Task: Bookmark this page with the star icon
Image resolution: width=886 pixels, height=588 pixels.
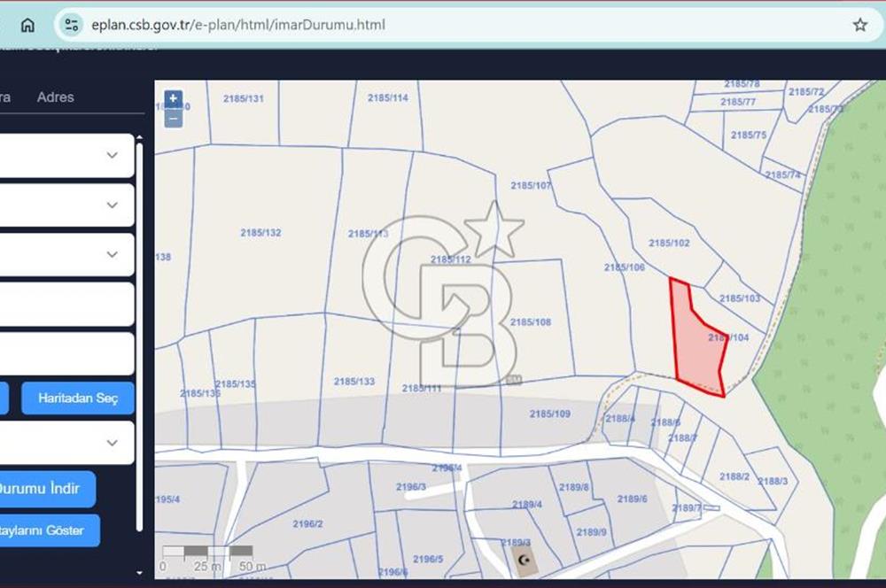Action: click(859, 25)
